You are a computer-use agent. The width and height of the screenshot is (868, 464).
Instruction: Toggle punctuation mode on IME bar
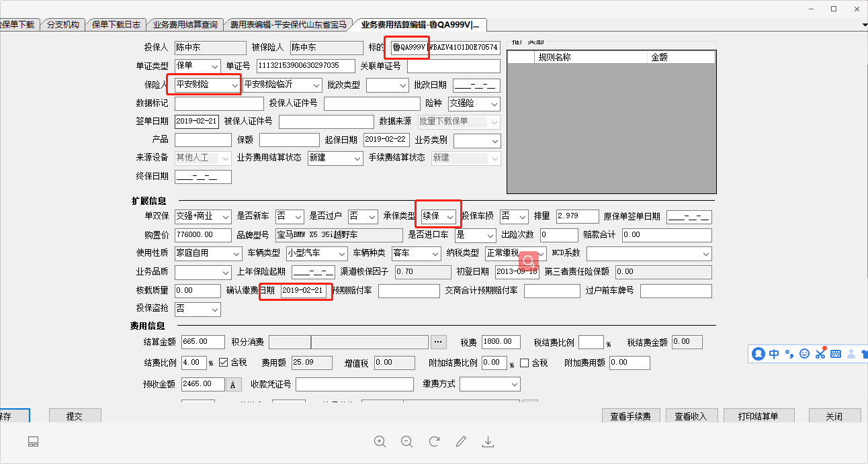[789, 353]
